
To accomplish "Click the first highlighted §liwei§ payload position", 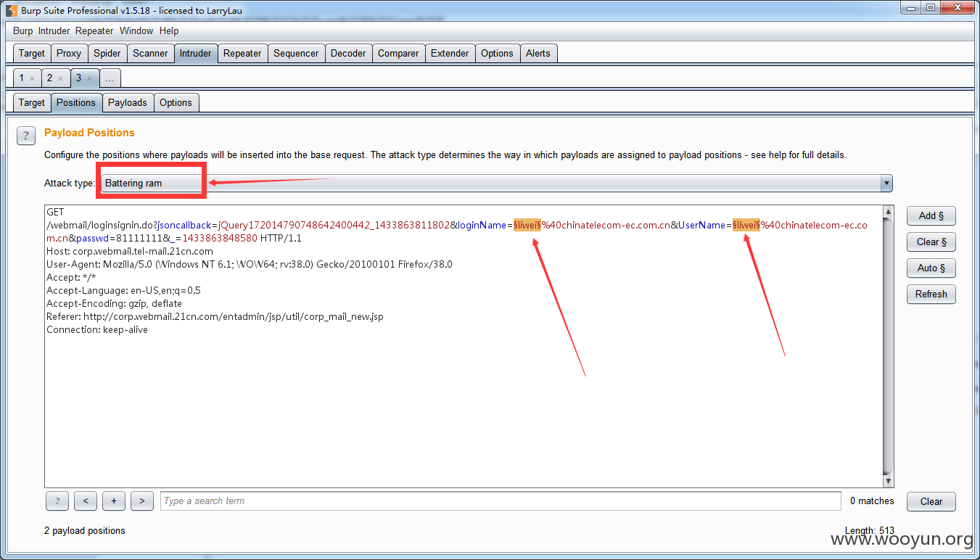I will pos(527,225).
